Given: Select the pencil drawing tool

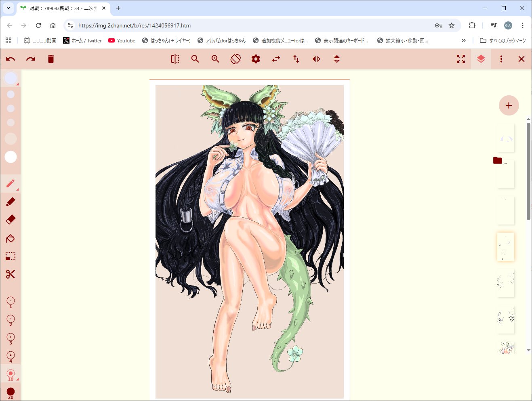Looking at the screenshot, I should point(11,184).
